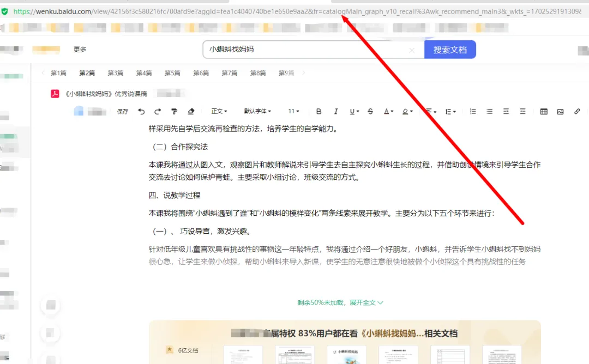
Task: Toggle italic text formatting
Action: tap(336, 111)
